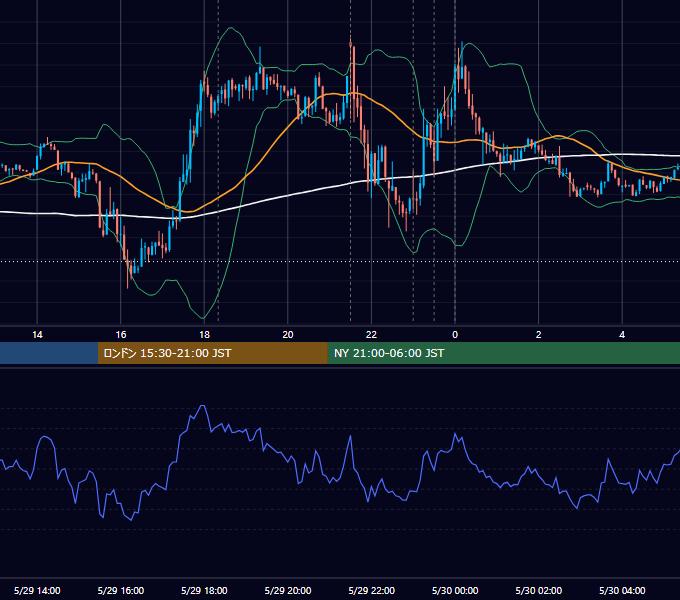The image size is (680, 600).
Task: Click the 22 hour axis label
Action: click(371, 335)
